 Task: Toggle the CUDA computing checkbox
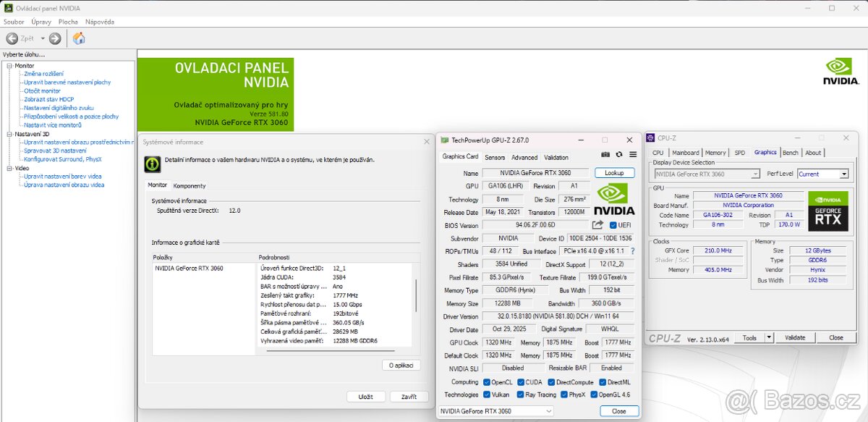click(522, 381)
